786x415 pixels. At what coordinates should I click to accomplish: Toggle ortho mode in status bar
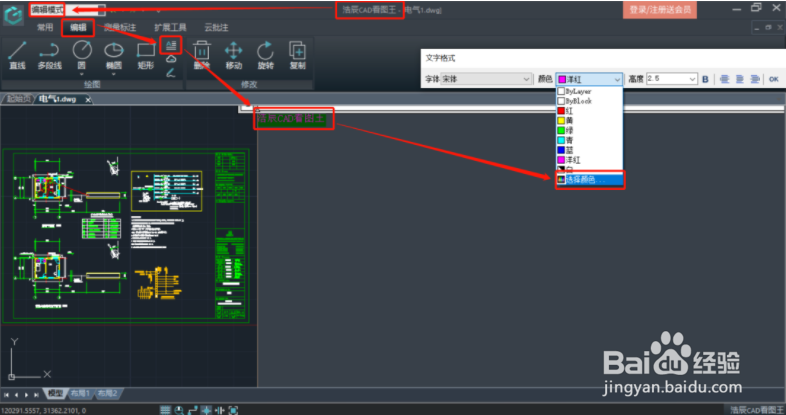tap(192, 410)
